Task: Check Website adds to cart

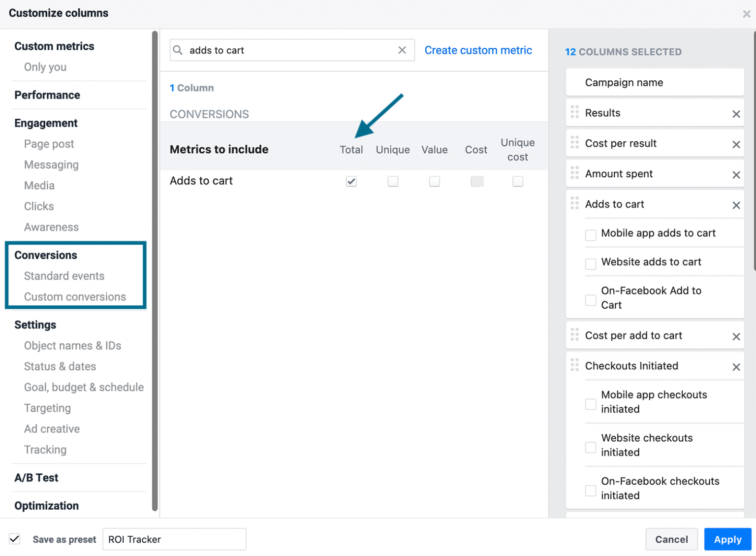Action: [x=590, y=263]
